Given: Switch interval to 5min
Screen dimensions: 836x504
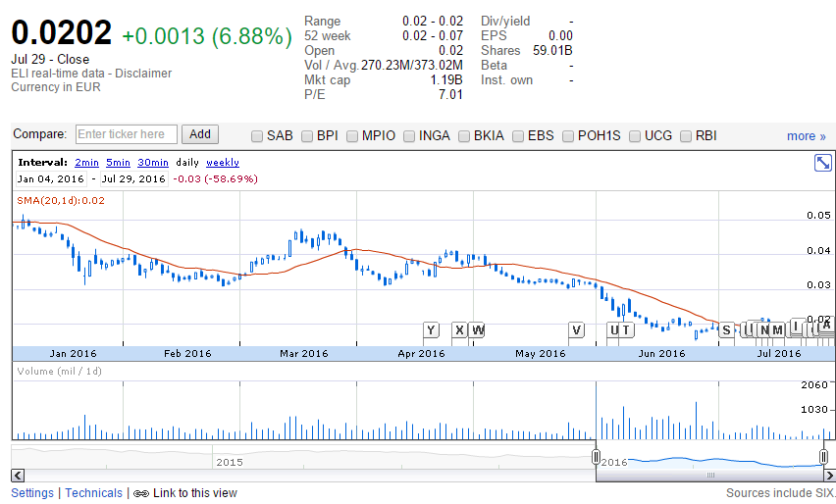Looking at the screenshot, I should 118,163.
